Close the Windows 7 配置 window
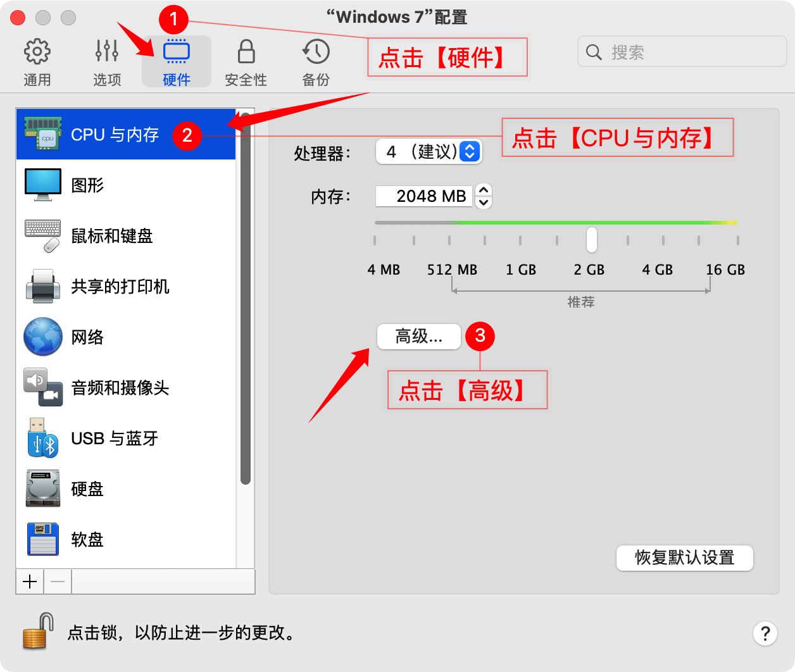The image size is (795, 672). pos(18,18)
